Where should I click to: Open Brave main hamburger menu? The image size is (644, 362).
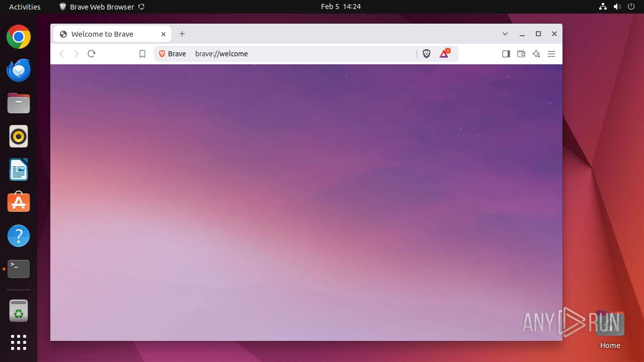point(551,54)
